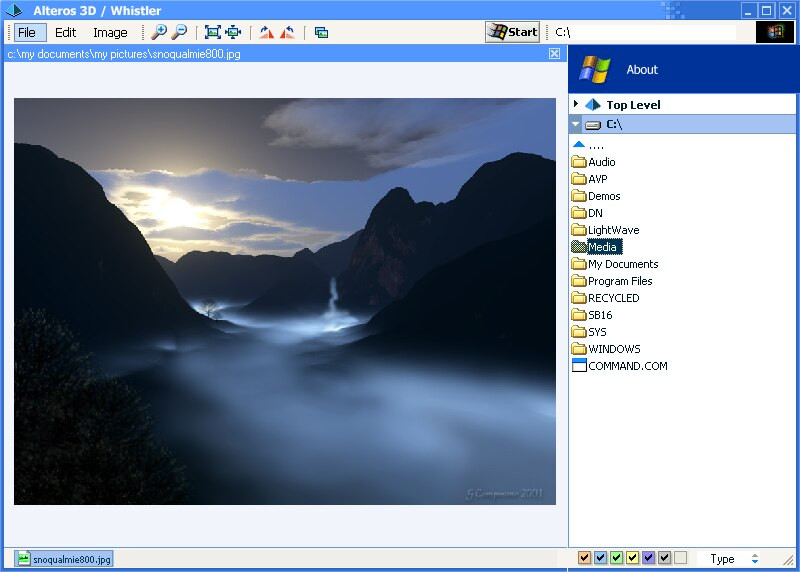Select the Program Files folder name

(620, 281)
